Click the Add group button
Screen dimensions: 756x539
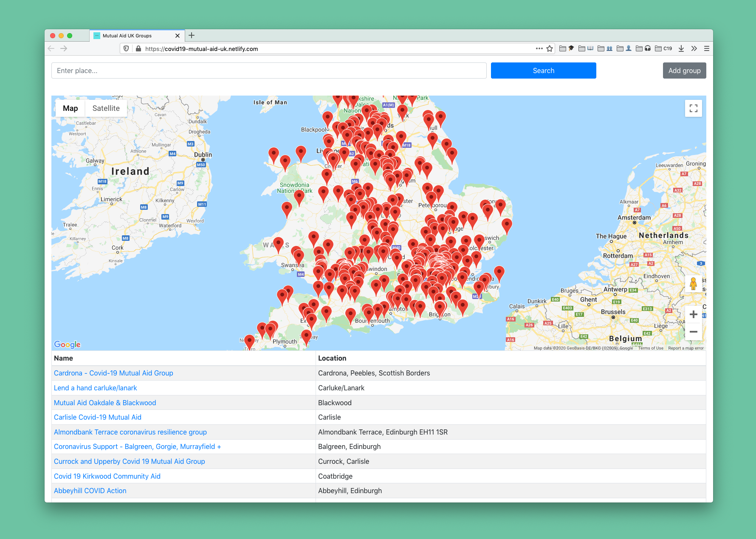coord(684,71)
